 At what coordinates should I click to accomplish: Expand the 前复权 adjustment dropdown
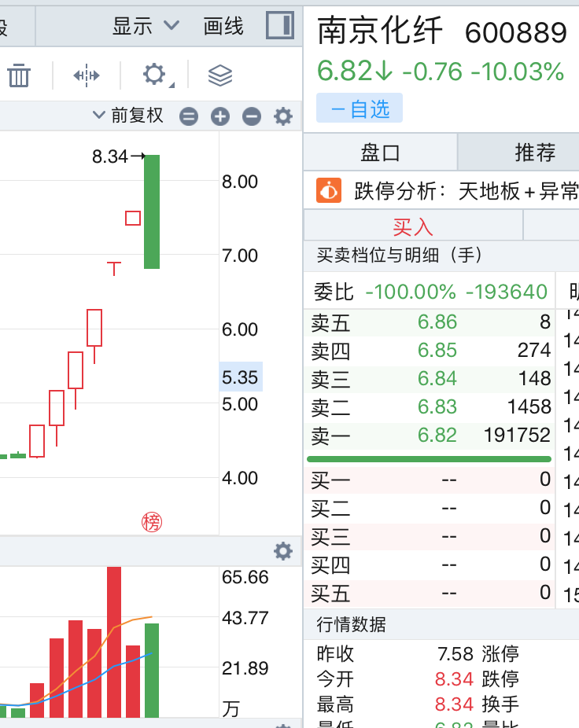[128, 116]
